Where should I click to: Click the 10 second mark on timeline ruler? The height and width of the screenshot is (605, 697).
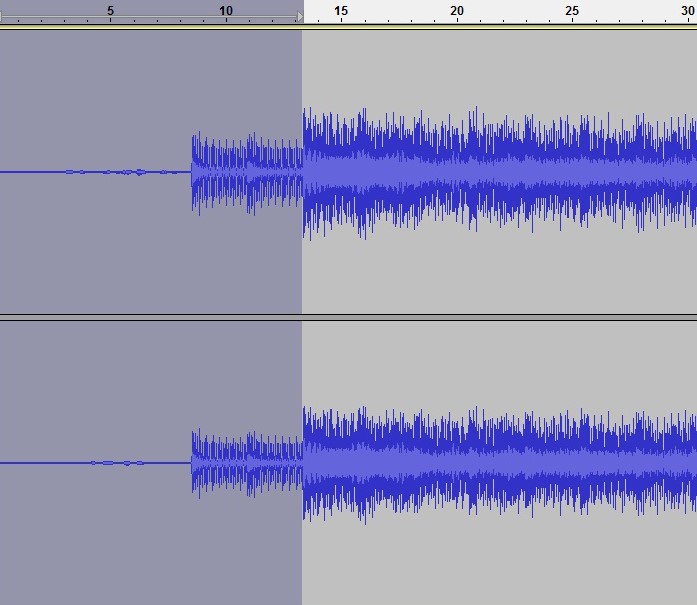(x=226, y=12)
